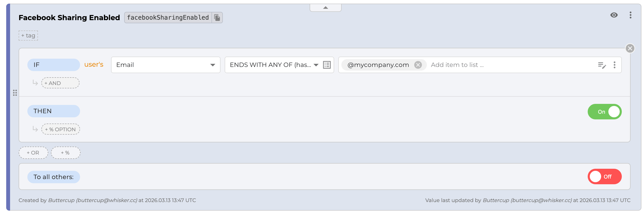Remove the @mycompany.com list item

pyautogui.click(x=418, y=65)
